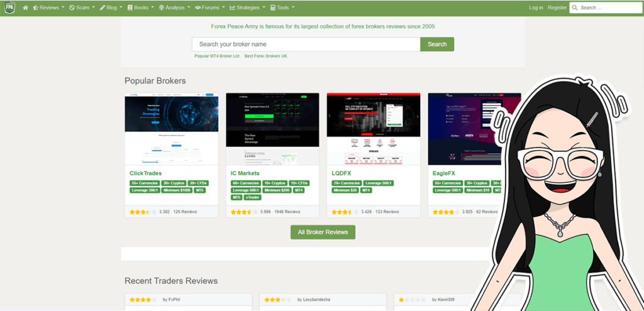
Task: Click the chart icon beside Strategies
Action: [x=233, y=8]
